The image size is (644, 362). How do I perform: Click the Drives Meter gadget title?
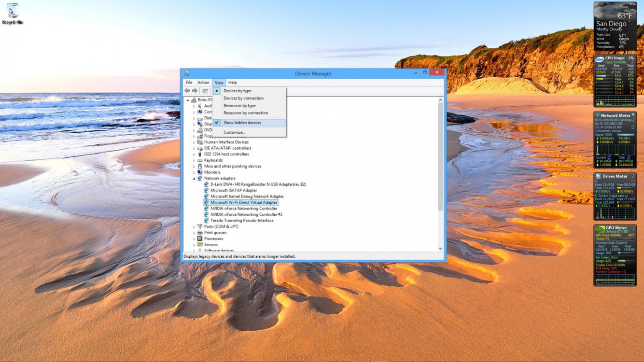(615, 176)
